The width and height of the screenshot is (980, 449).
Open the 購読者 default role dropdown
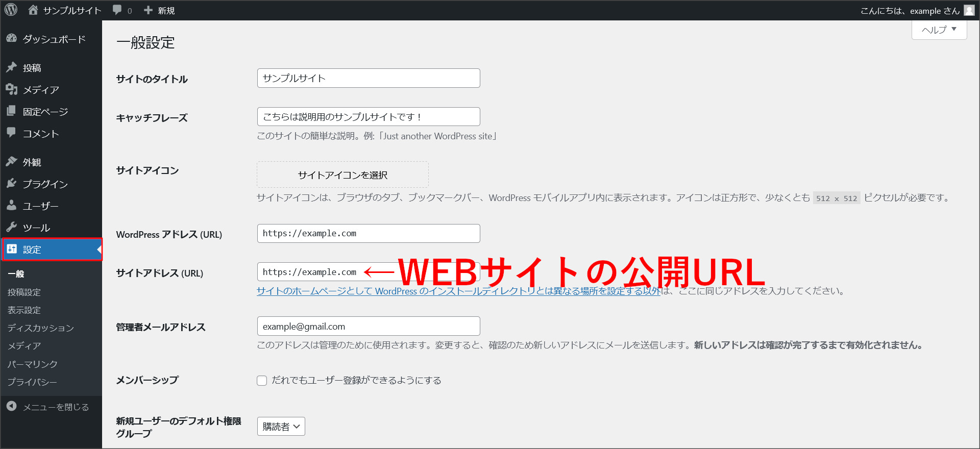coord(281,427)
